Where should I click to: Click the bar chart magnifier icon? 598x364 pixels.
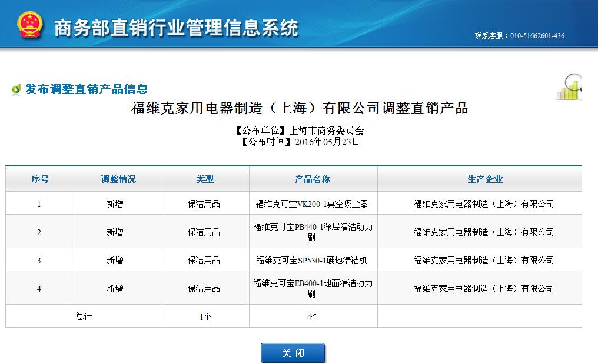click(x=569, y=88)
